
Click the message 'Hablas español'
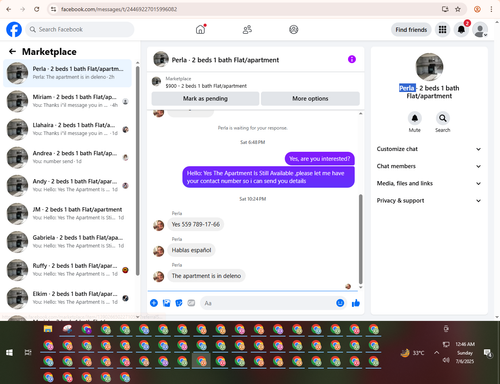[x=191, y=250]
